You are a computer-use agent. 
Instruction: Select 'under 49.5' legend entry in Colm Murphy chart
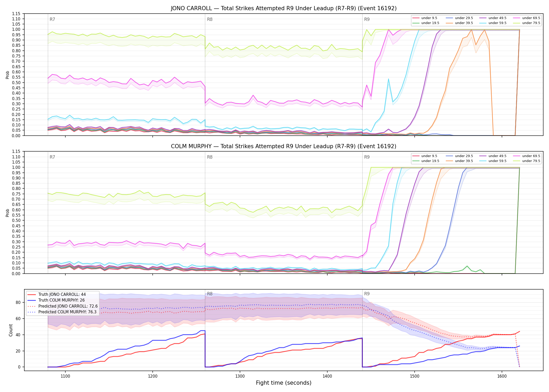493,156
